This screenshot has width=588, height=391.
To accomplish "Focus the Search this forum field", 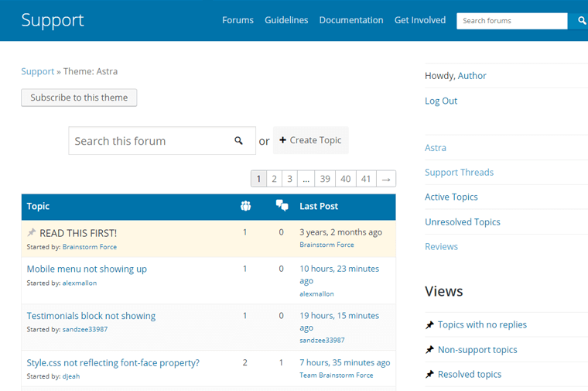I will click(151, 141).
